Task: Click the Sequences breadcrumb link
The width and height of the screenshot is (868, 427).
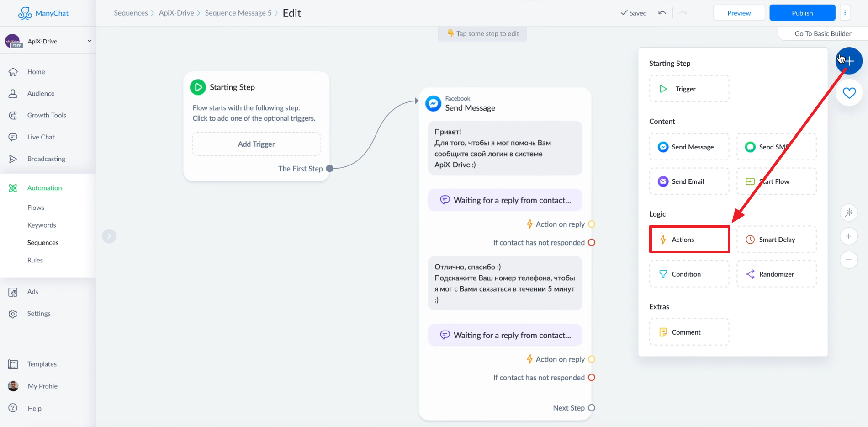Action: pyautogui.click(x=131, y=13)
